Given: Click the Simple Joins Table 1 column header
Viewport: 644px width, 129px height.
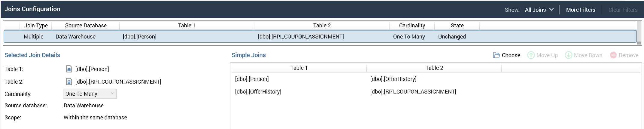Looking at the screenshot, I should point(299,68).
